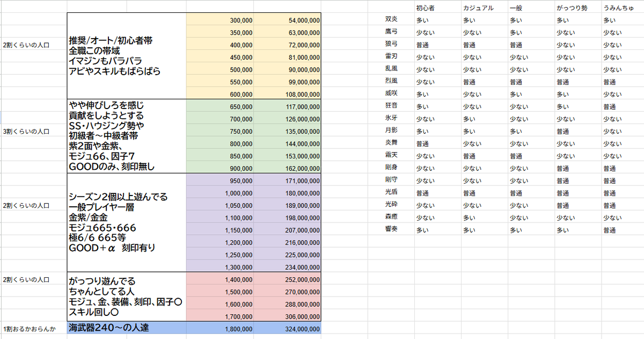644x339 pixels.
Task: Select the 響奏 row label
Action: (391, 230)
